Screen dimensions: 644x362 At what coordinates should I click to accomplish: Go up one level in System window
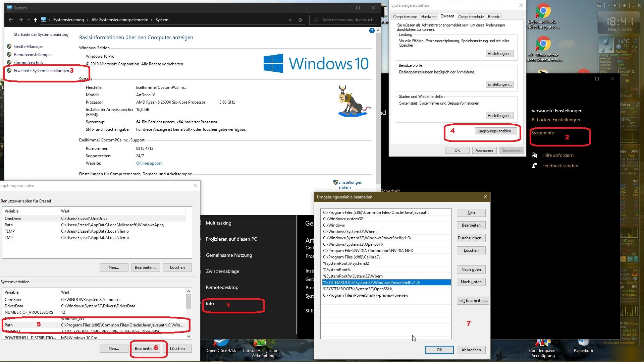click(x=35, y=20)
